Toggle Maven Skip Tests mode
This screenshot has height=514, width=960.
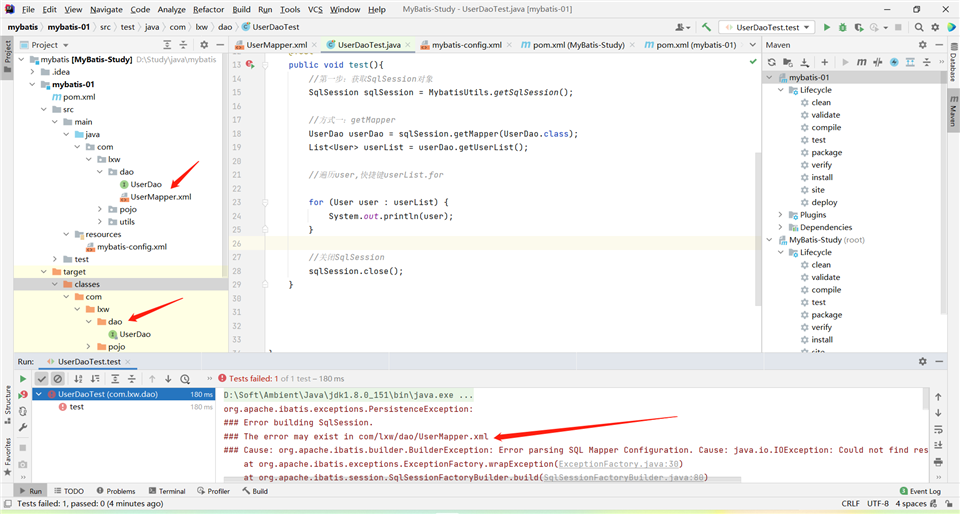coord(894,62)
